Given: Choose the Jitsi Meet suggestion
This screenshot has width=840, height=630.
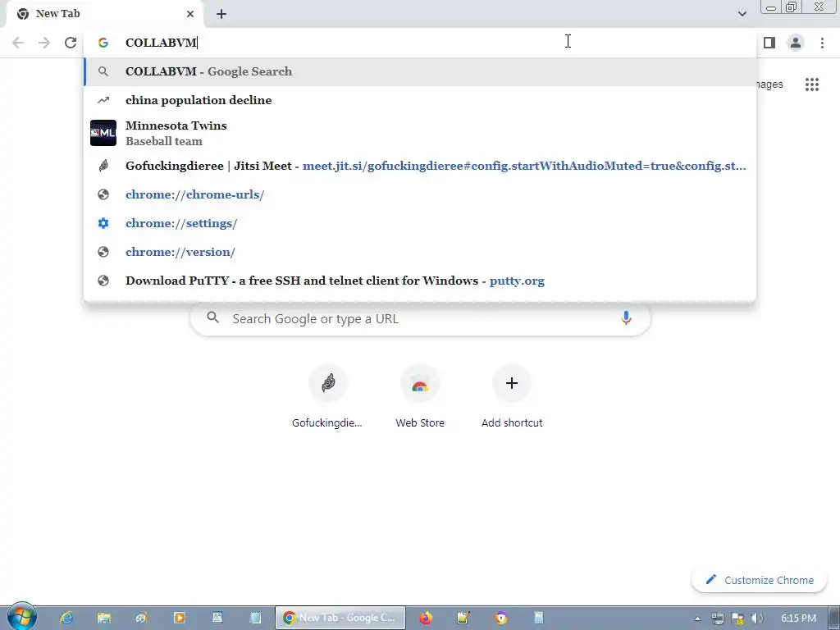Looking at the screenshot, I should 421,166.
